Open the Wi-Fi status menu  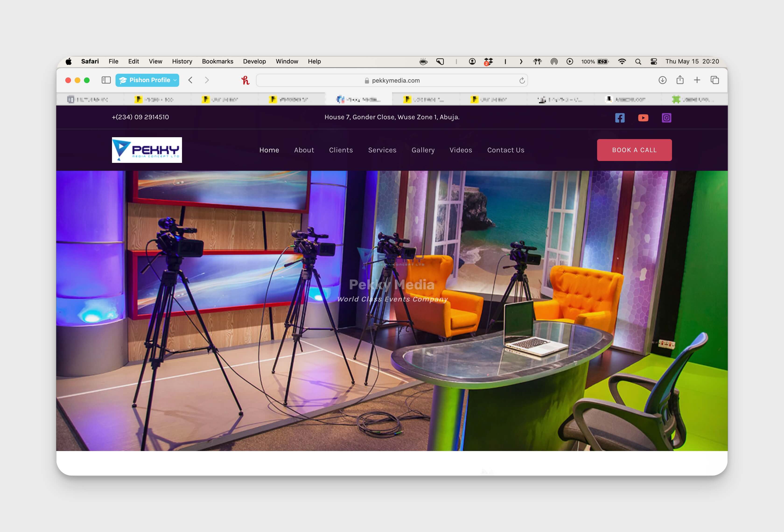(x=622, y=61)
